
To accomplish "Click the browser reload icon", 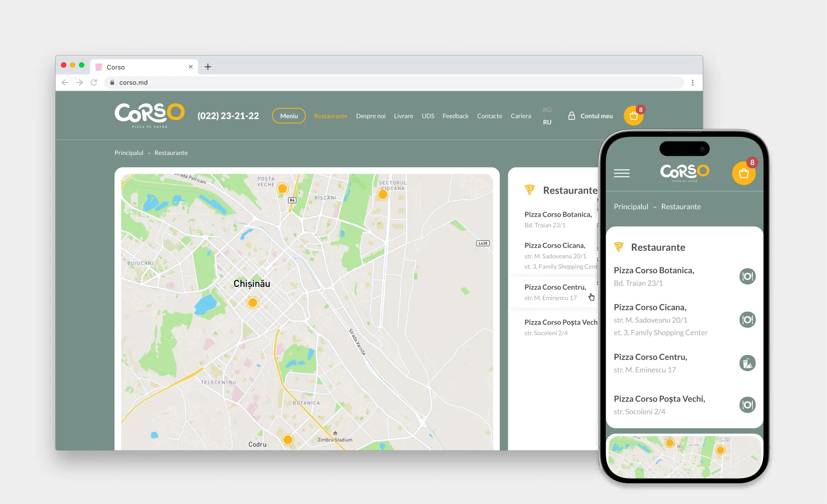I will pyautogui.click(x=94, y=82).
